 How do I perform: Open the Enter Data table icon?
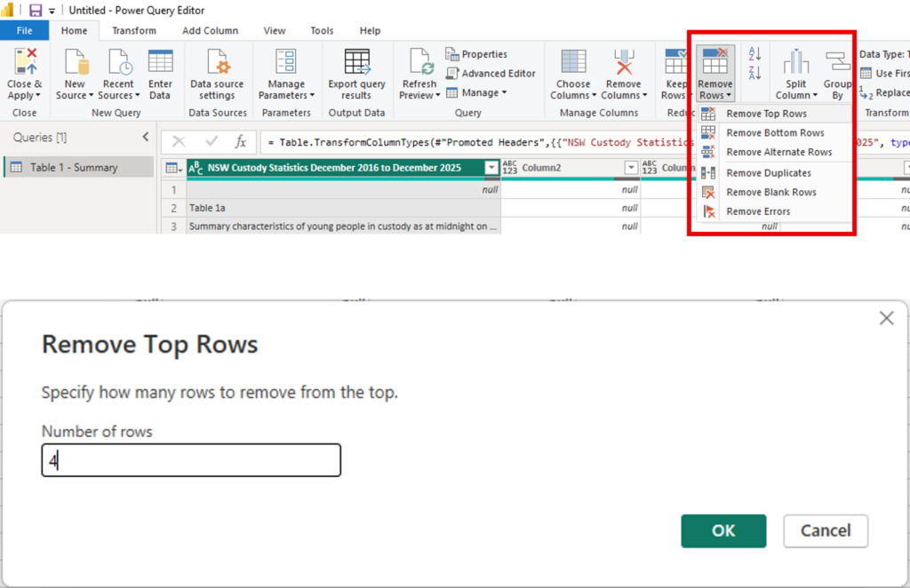pyautogui.click(x=160, y=63)
